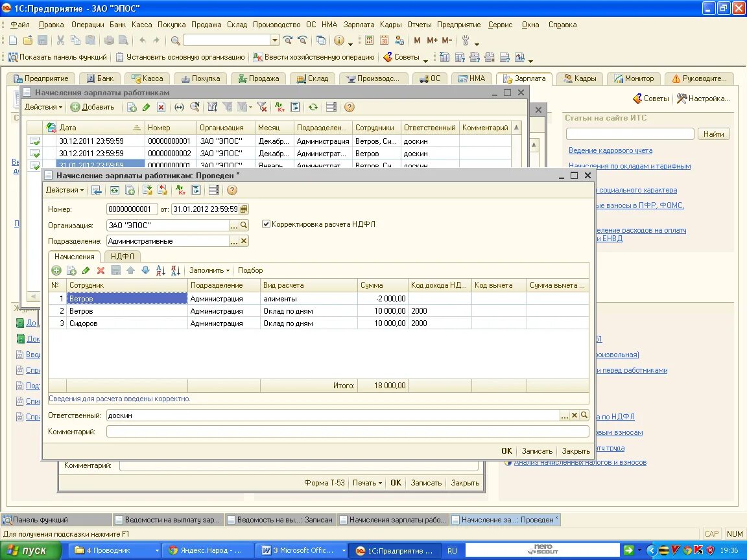The image size is (747, 560).
Task: Open the calendar picker beside the date field
Action: tap(244, 209)
